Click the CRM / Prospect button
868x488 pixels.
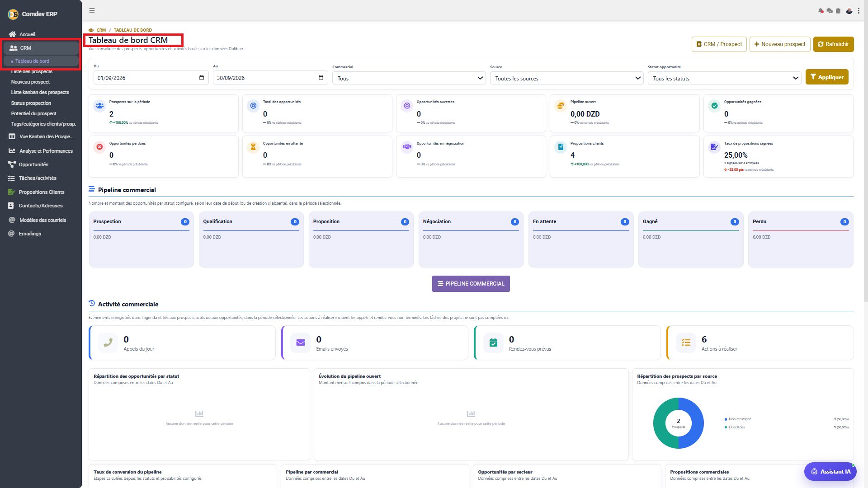tap(719, 44)
